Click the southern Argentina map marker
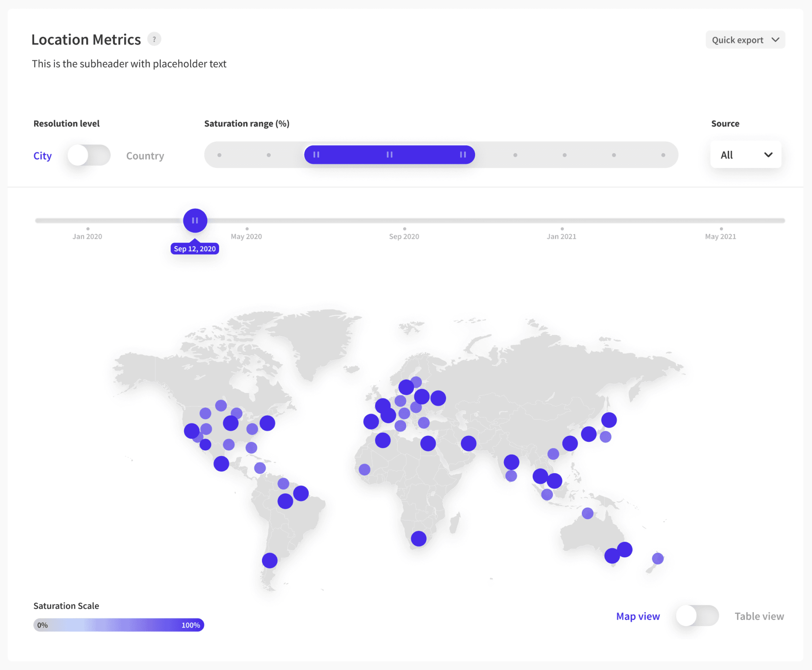Screen dimensions: 812x670 click(x=269, y=560)
